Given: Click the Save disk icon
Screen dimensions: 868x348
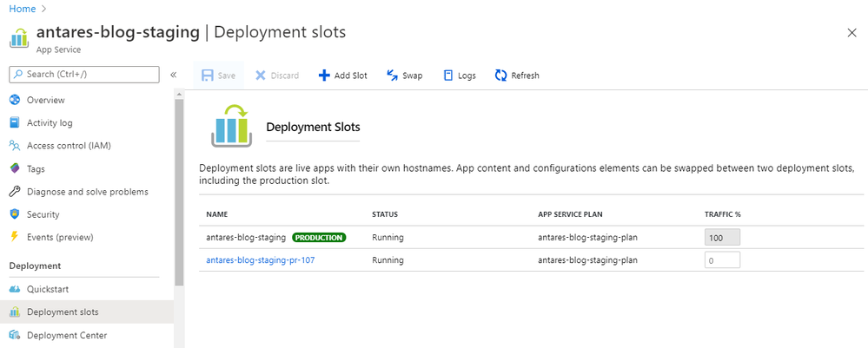Looking at the screenshot, I should [x=208, y=76].
